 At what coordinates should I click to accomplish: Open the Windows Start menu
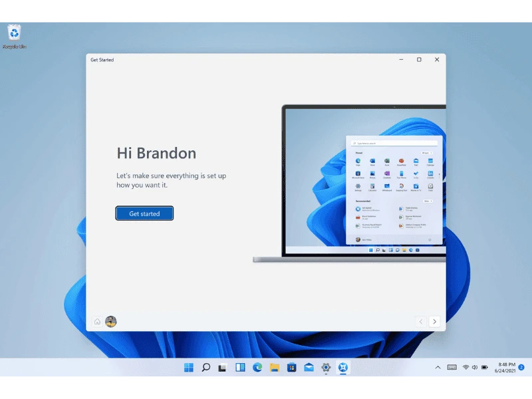pos(189,368)
